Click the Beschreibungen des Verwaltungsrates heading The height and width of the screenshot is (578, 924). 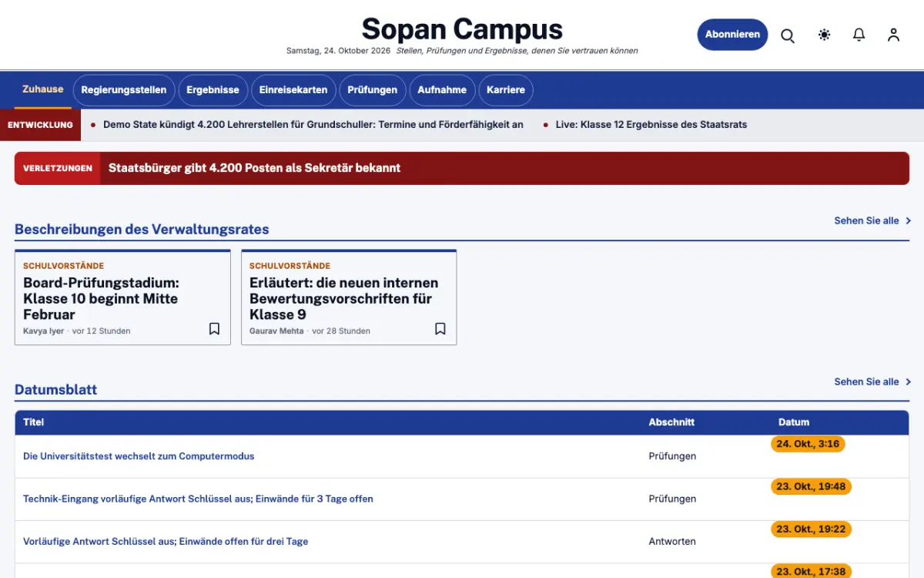pos(142,229)
